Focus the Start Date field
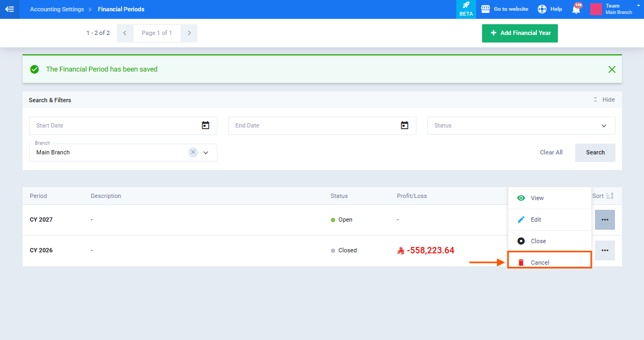 tap(123, 126)
